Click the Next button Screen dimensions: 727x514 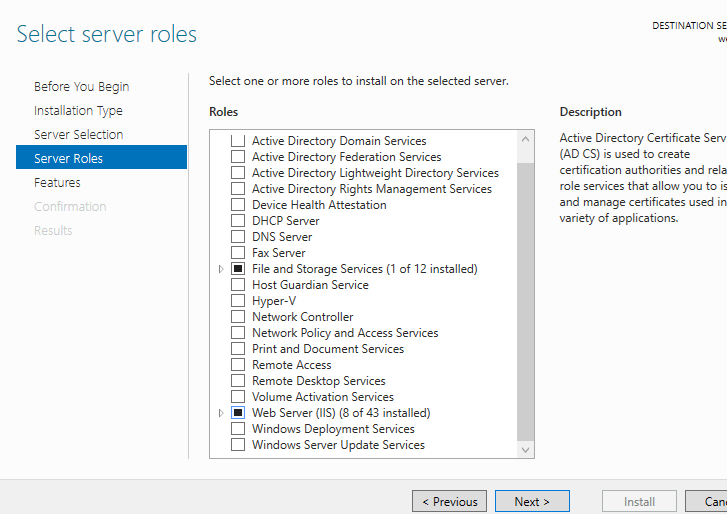pyautogui.click(x=532, y=501)
